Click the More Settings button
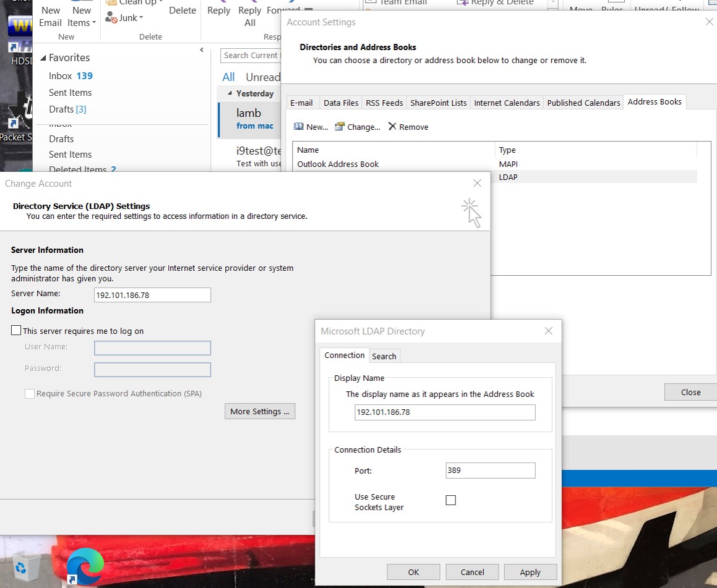The height and width of the screenshot is (588, 717). 260,411
